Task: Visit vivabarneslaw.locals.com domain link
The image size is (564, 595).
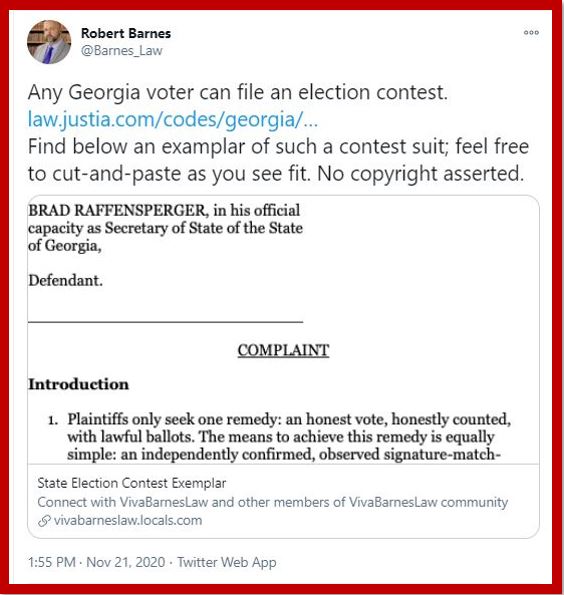Action: tap(128, 520)
